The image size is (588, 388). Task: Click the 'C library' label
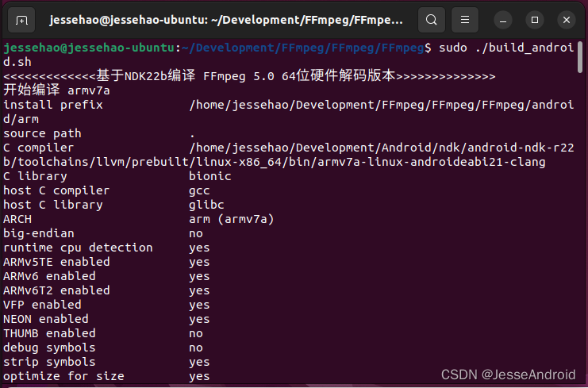point(35,176)
